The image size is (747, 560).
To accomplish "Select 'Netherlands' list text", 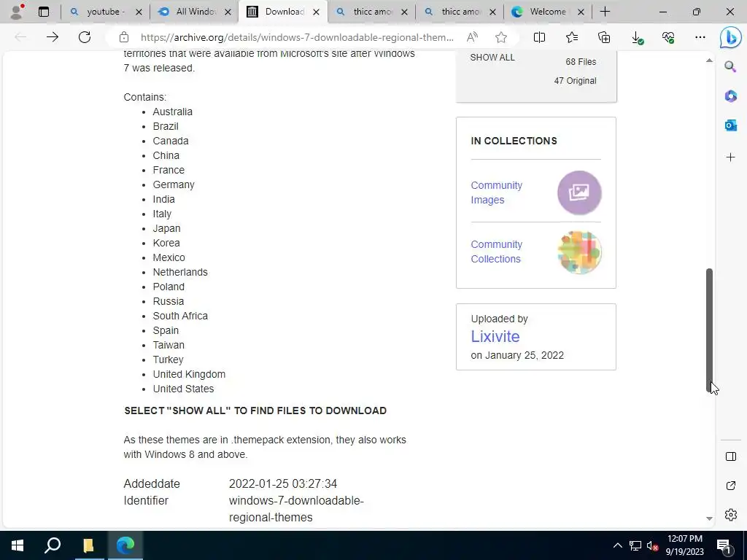I will 180,272.
